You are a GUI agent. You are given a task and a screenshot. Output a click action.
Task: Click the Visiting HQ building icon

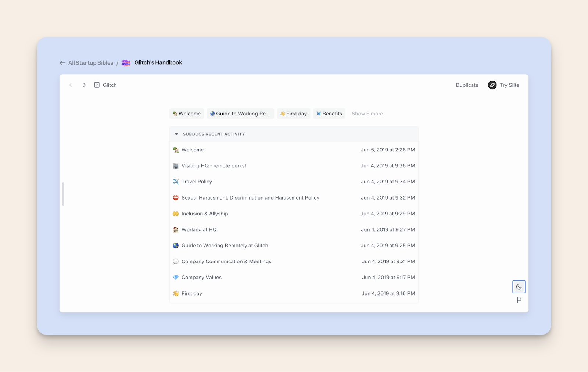pos(176,166)
